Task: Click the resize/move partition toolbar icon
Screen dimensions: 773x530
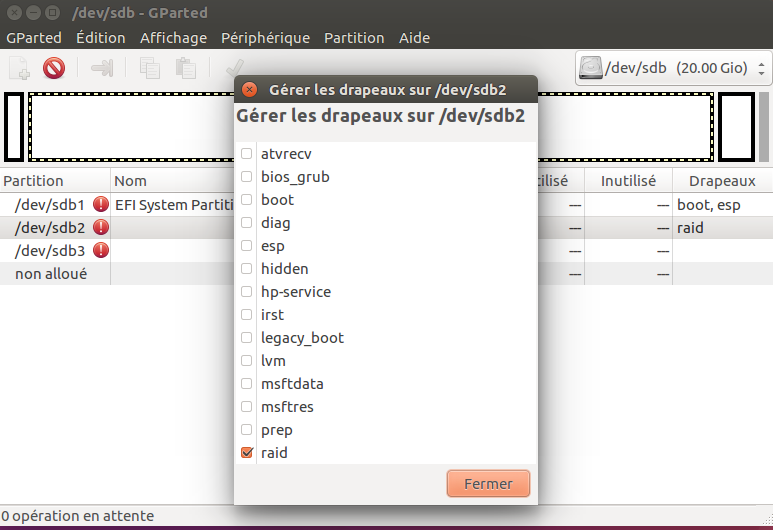Action: [102, 68]
